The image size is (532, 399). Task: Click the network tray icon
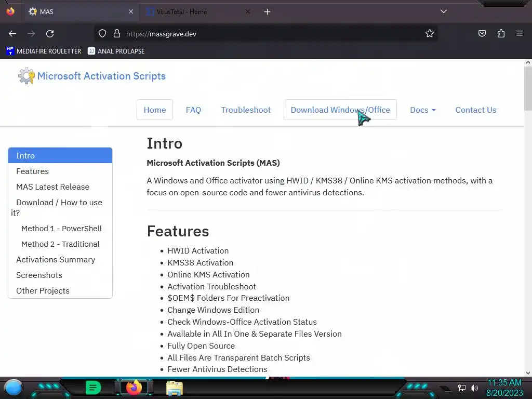[x=461, y=388]
